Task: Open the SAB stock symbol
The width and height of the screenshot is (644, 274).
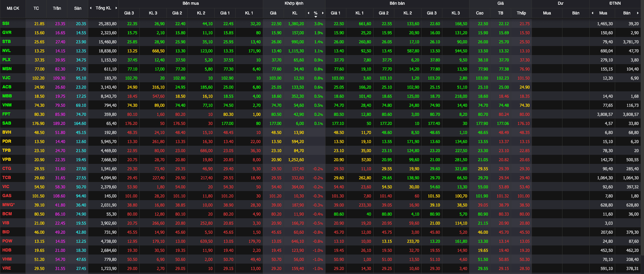Action: pos(7,123)
